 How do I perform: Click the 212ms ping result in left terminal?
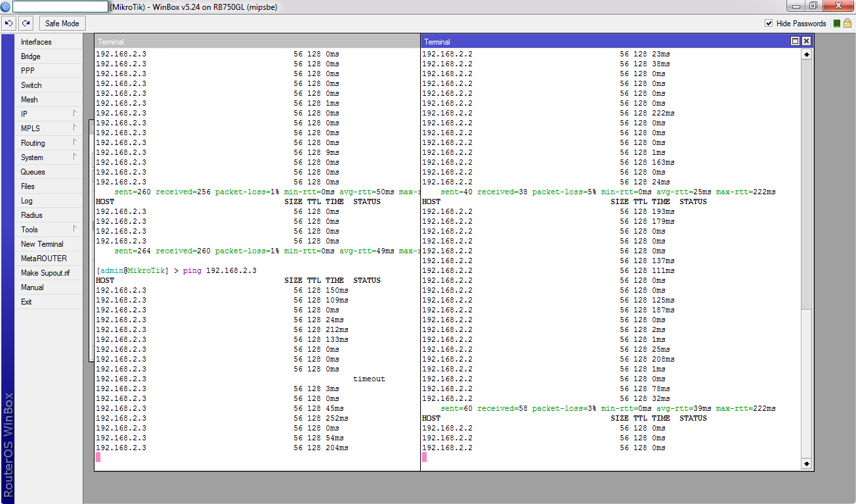[x=337, y=329]
